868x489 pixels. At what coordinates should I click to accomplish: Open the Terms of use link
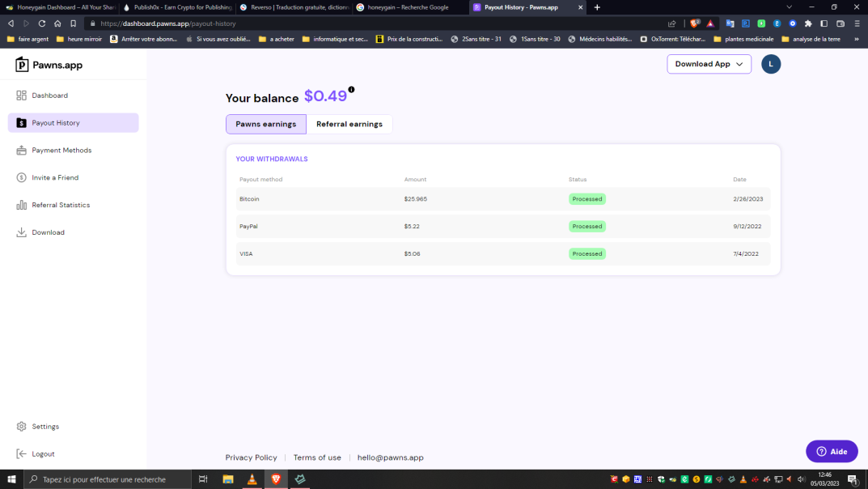click(x=317, y=457)
